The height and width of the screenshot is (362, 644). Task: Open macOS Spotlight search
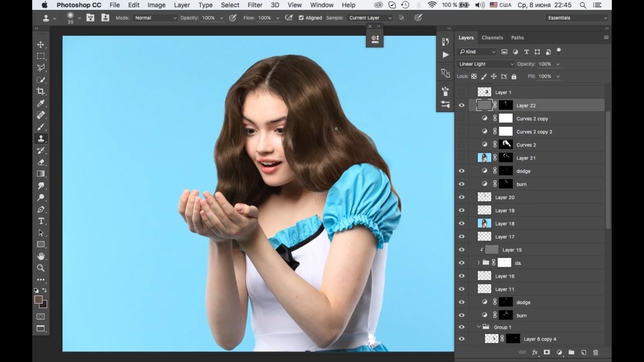click(x=583, y=5)
